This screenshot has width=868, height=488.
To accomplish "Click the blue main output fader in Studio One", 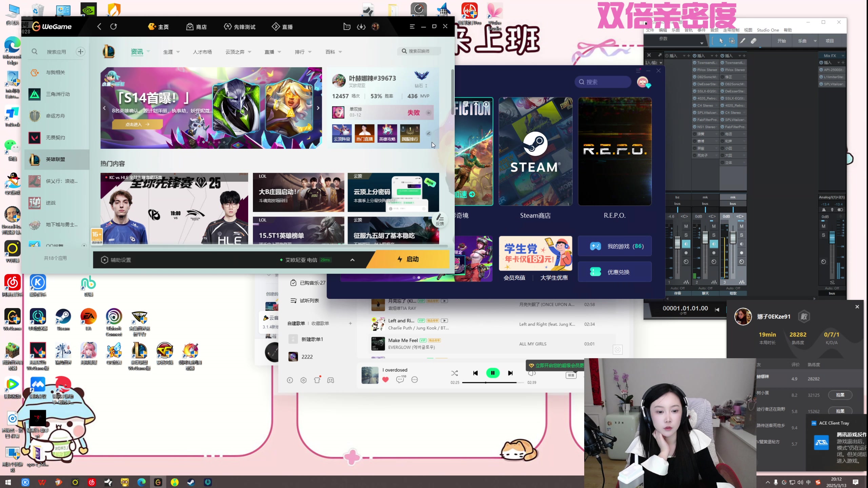I will point(832,237).
